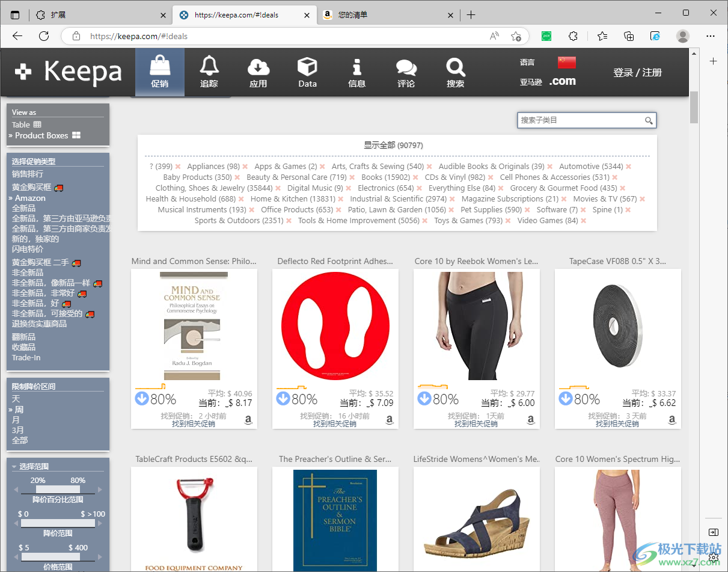
Task: Open the 评论 comments section
Action: point(406,72)
